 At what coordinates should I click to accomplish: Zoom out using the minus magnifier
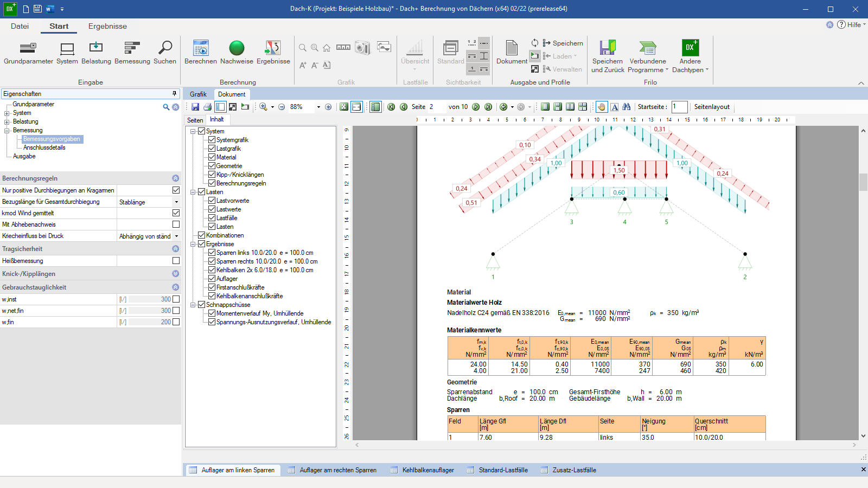click(282, 107)
